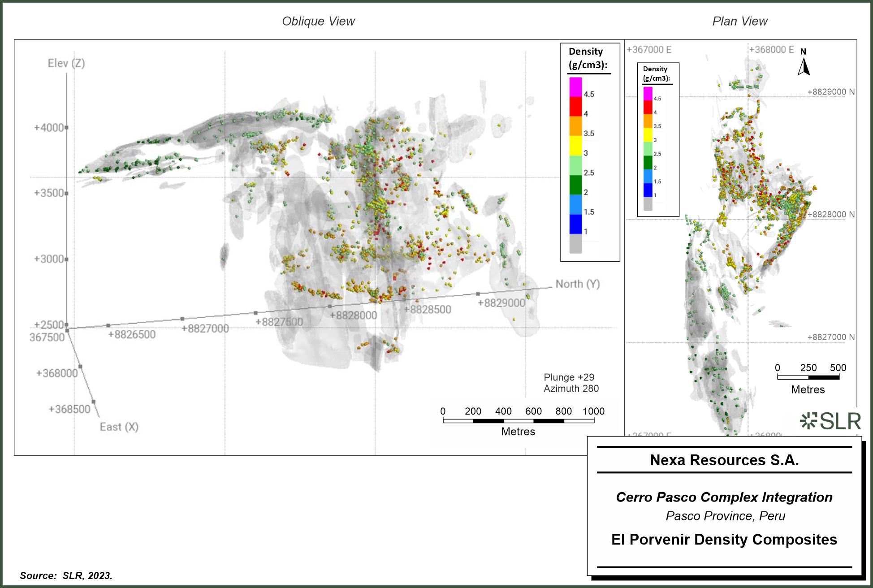
Task: Click the Elev (Z) axis label
Action: coord(66,63)
